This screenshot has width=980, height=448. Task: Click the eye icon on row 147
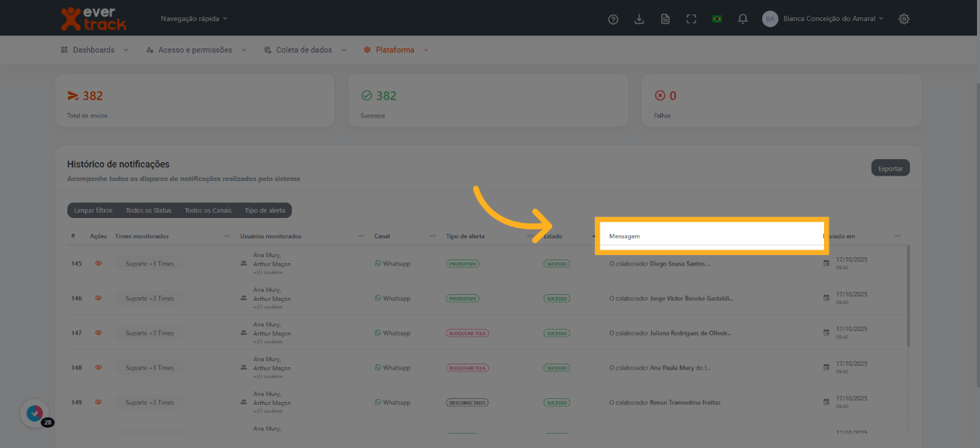pos(98,333)
